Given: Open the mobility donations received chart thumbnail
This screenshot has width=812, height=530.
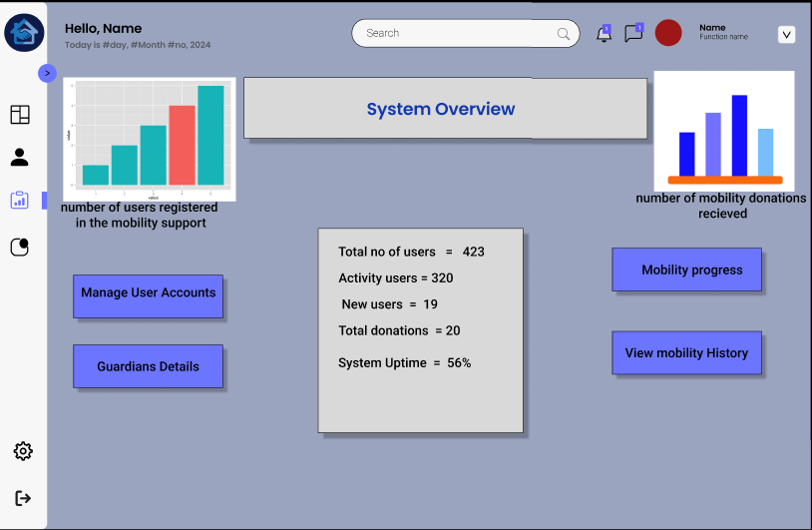Looking at the screenshot, I should [724, 131].
